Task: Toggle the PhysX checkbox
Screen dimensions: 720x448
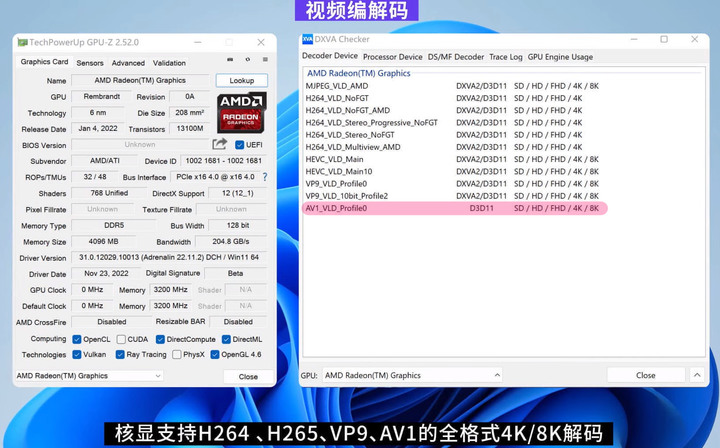Action: click(176, 354)
